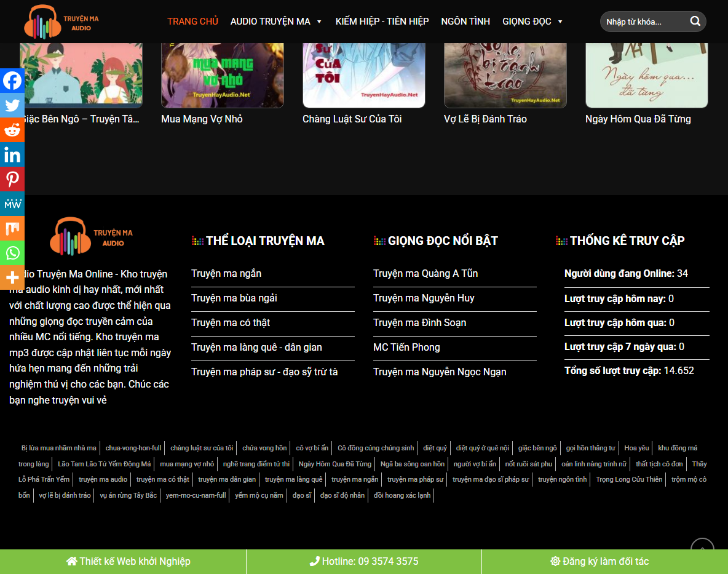Share the page on LinkedIn
The height and width of the screenshot is (574, 728).
12,154
